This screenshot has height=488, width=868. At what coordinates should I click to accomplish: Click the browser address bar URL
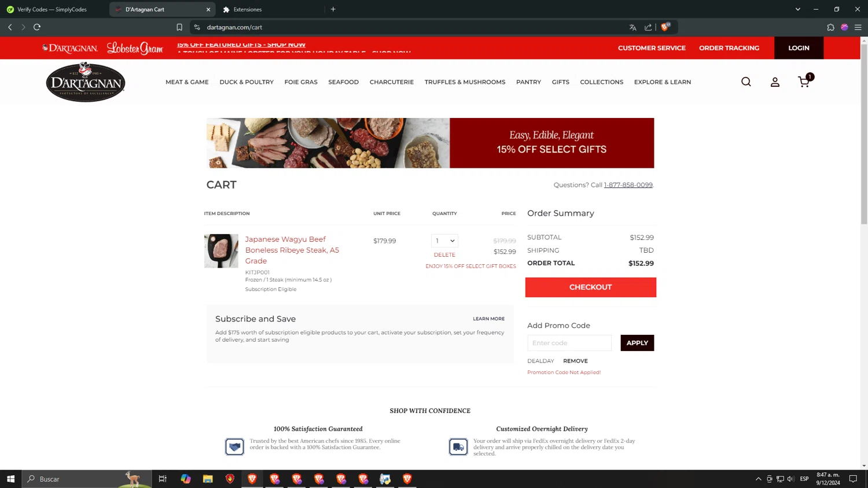pos(234,27)
